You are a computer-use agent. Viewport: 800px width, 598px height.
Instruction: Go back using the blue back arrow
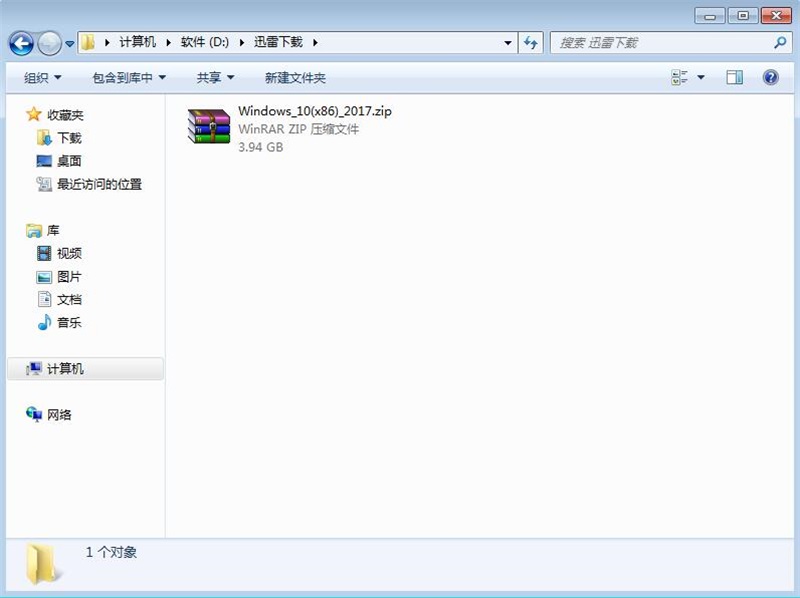point(21,43)
